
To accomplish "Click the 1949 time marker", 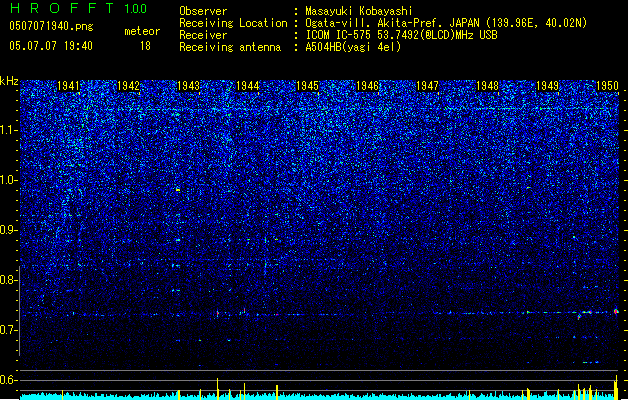I will [548, 86].
